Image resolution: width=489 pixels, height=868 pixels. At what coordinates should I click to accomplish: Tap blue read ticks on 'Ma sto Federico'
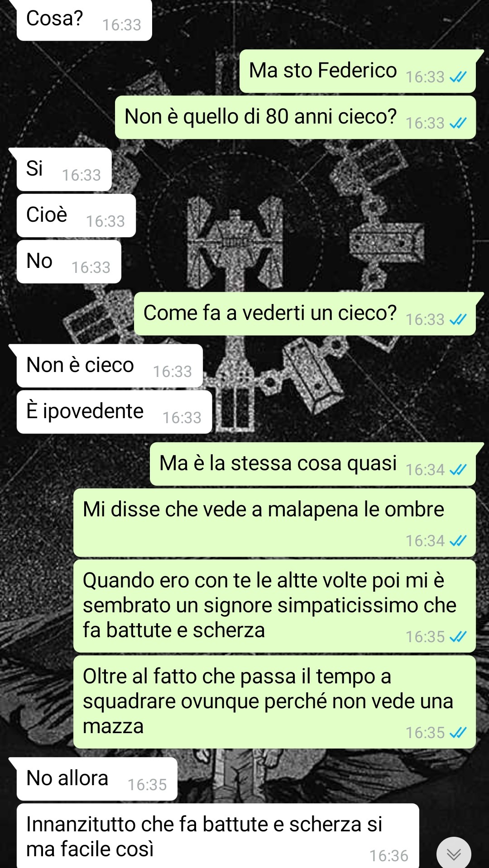pyautogui.click(x=458, y=77)
